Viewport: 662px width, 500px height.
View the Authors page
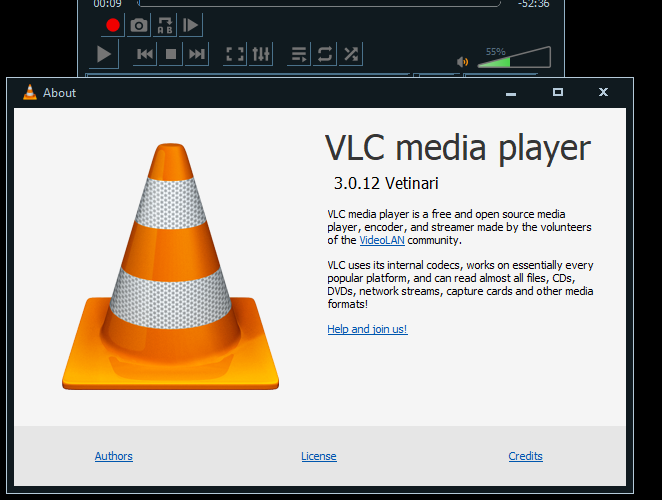[x=114, y=456]
